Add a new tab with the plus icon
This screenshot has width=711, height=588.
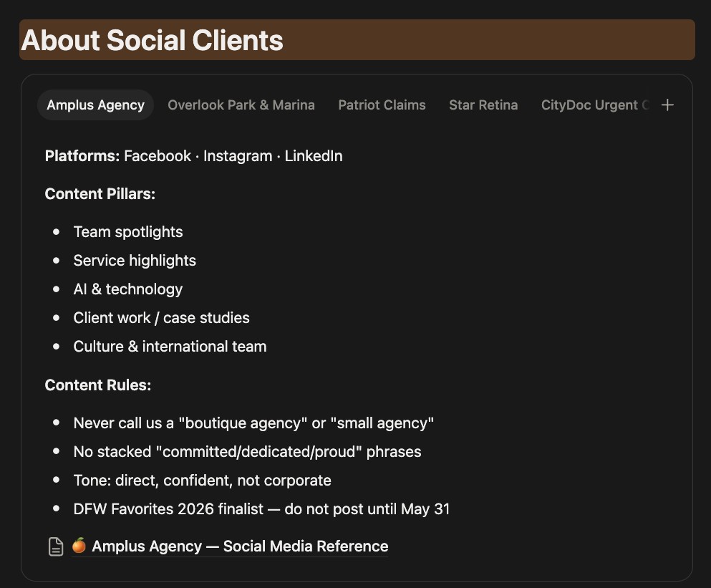(x=667, y=105)
